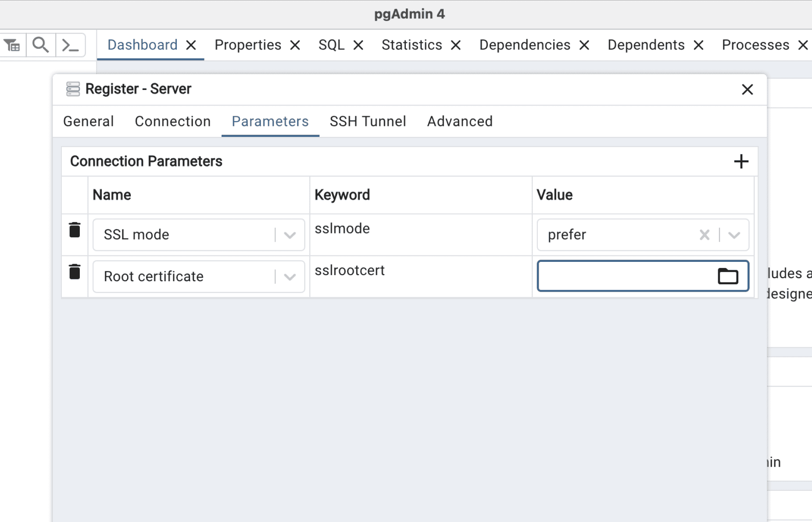
Task: Switch to the SQL panel tab
Action: pos(332,45)
